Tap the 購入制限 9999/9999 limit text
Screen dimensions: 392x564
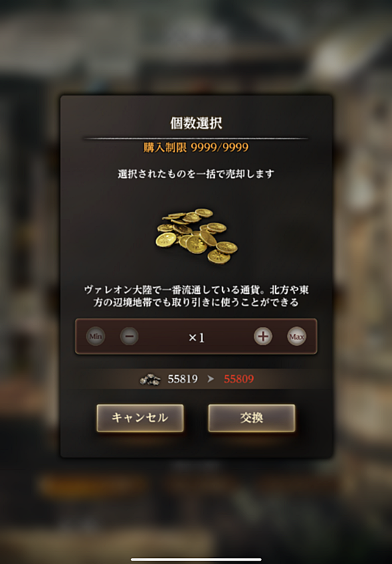coord(196,147)
